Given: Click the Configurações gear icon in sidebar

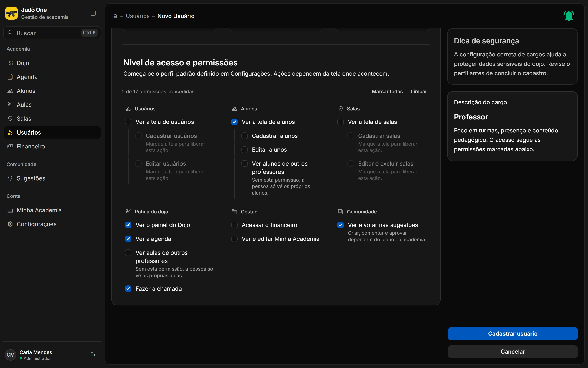Looking at the screenshot, I should [10, 224].
